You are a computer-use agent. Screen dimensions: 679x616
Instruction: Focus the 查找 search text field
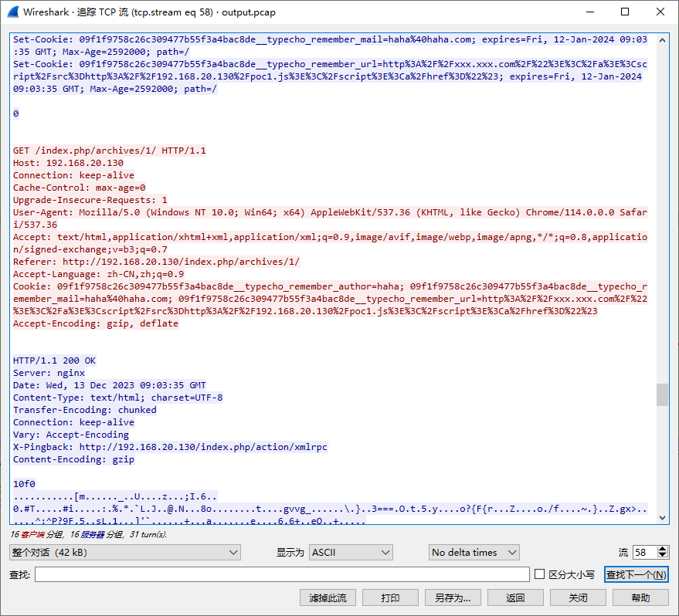click(282, 574)
